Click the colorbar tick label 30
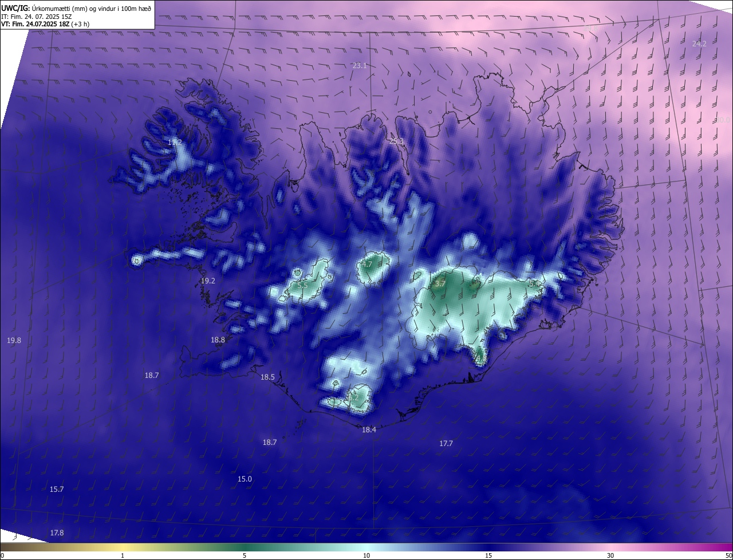 click(610, 555)
